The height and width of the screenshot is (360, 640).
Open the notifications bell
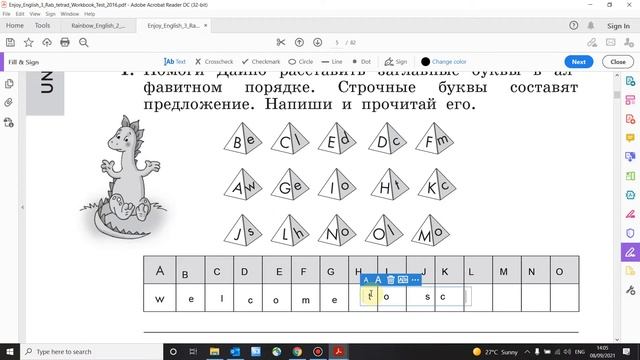click(591, 25)
